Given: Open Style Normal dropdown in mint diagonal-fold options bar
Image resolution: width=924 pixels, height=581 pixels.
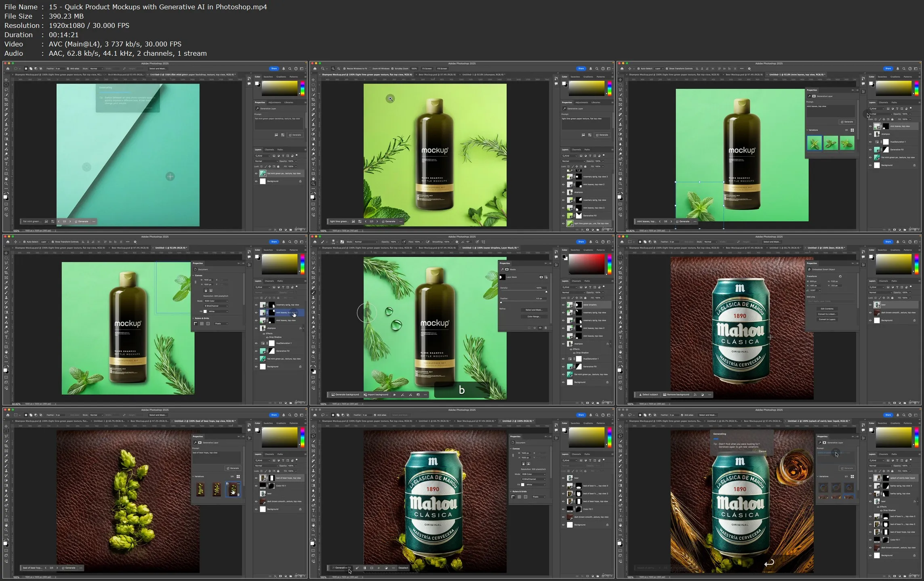Looking at the screenshot, I should click(x=96, y=69).
